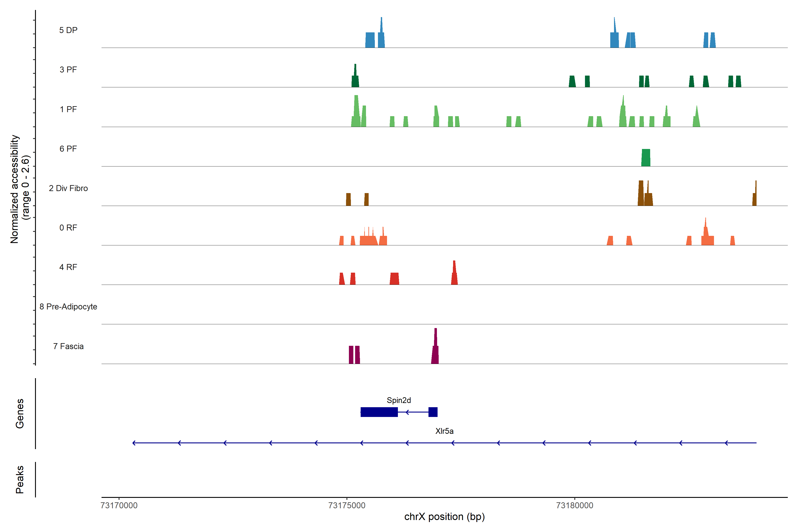Click the 6 PF track label

coord(68,149)
